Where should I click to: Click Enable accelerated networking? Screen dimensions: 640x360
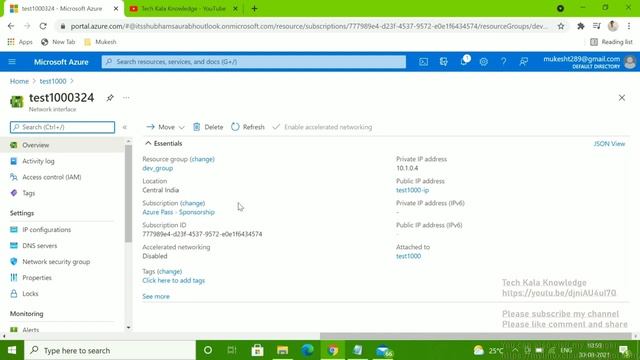coord(322,127)
